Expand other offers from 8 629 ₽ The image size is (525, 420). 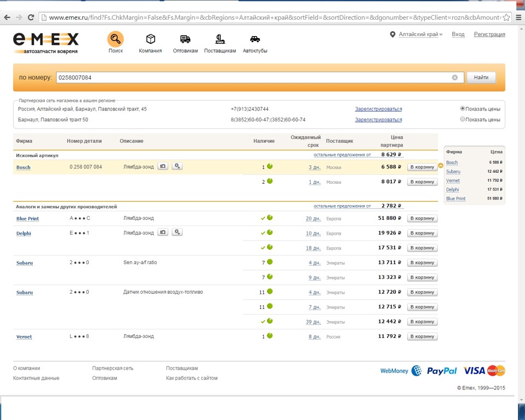[342, 155]
